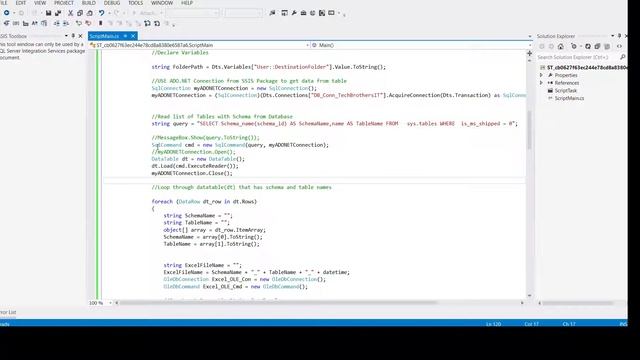The width and height of the screenshot is (640, 360).
Task: Click the Paste icon in toolbar
Action: 89,13
